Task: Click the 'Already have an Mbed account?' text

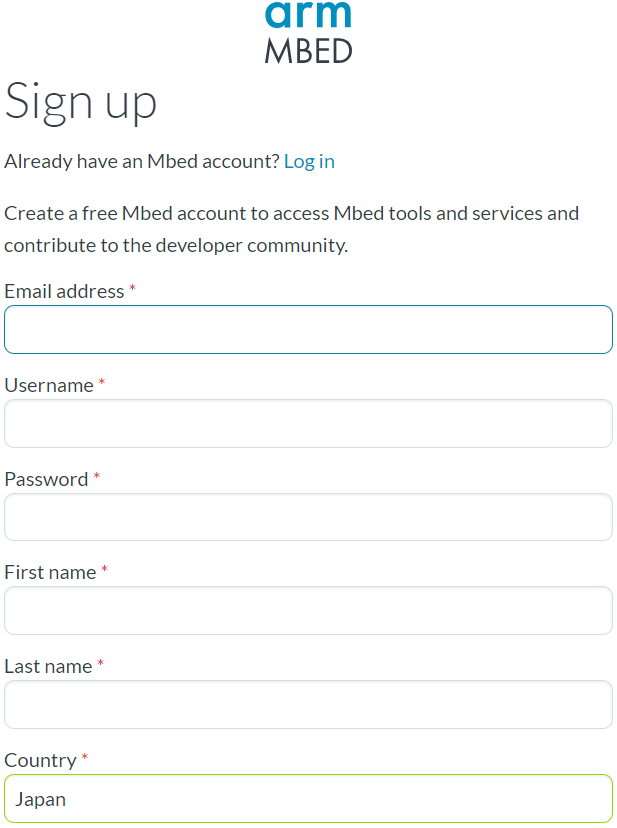Action: click(x=141, y=161)
